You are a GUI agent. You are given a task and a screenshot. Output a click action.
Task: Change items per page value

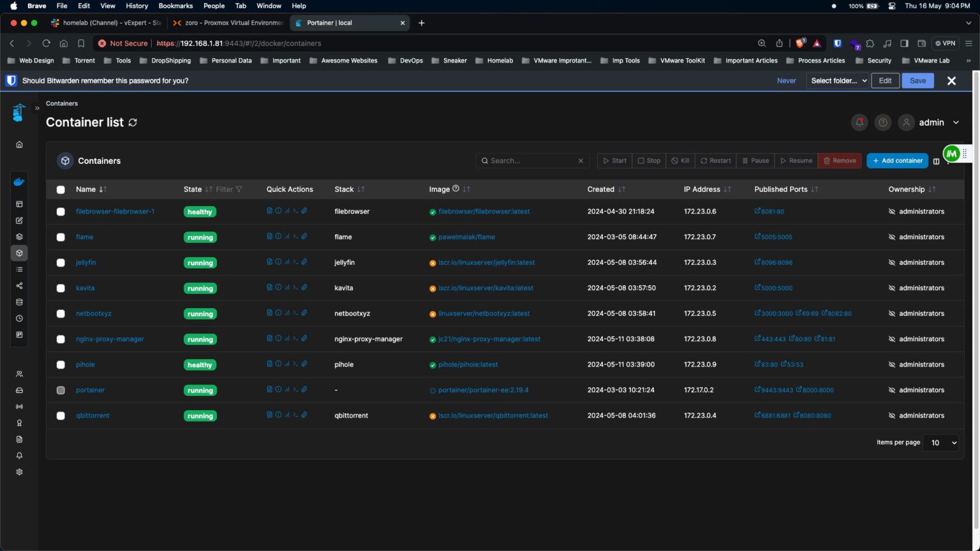tap(940, 443)
